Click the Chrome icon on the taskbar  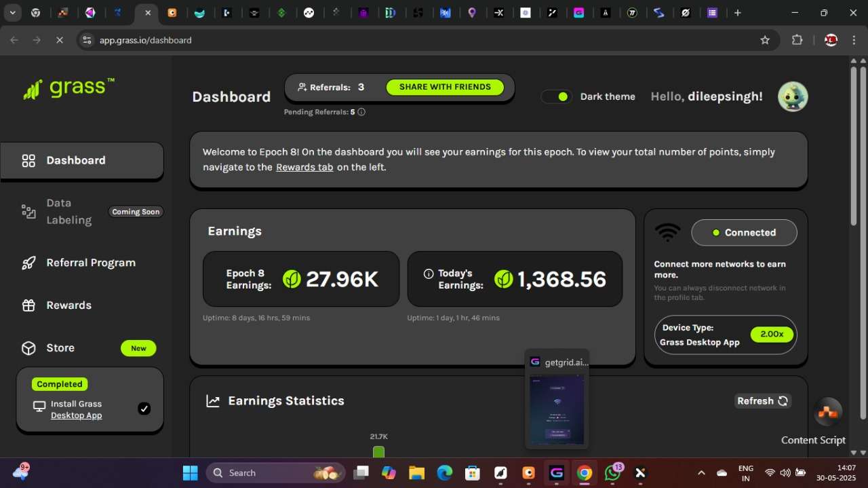tap(585, 473)
